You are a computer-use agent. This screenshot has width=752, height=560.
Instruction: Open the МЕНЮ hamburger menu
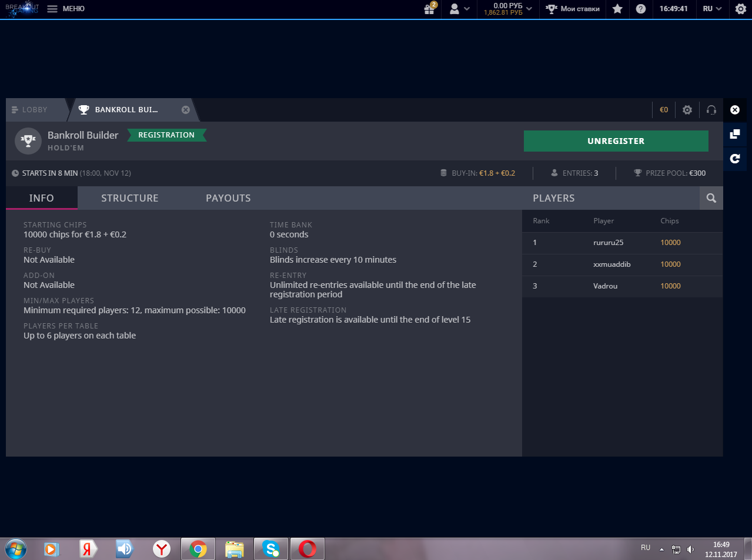tap(66, 9)
